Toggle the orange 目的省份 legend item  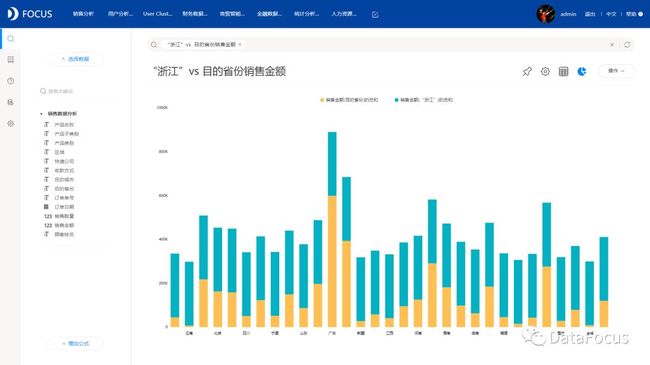[349, 100]
